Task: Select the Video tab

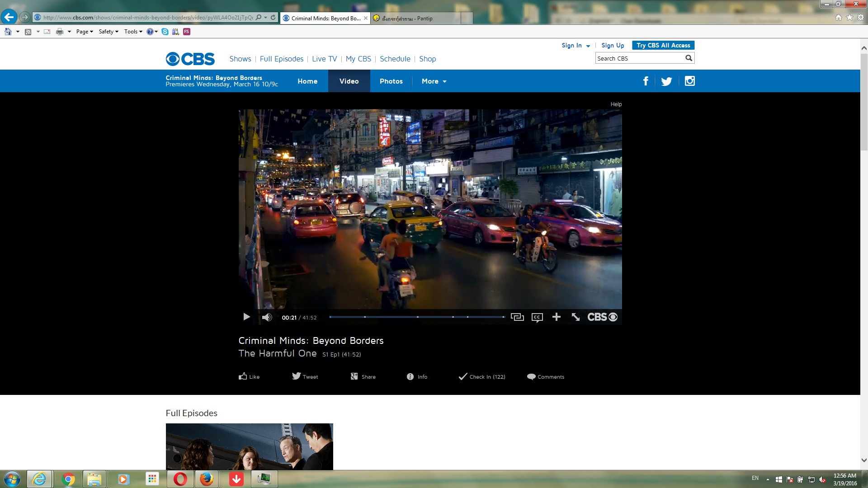Action: [349, 81]
